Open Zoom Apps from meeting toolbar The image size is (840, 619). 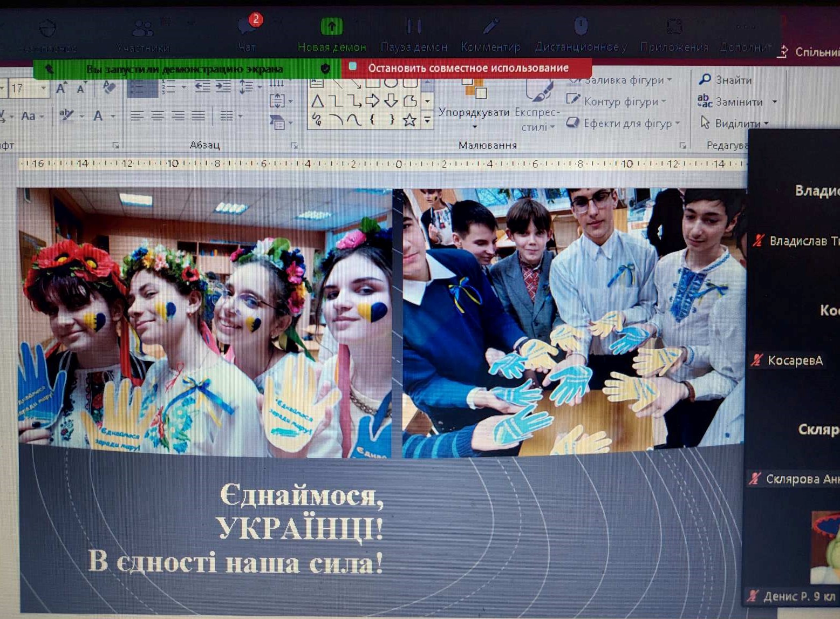pyautogui.click(x=674, y=35)
